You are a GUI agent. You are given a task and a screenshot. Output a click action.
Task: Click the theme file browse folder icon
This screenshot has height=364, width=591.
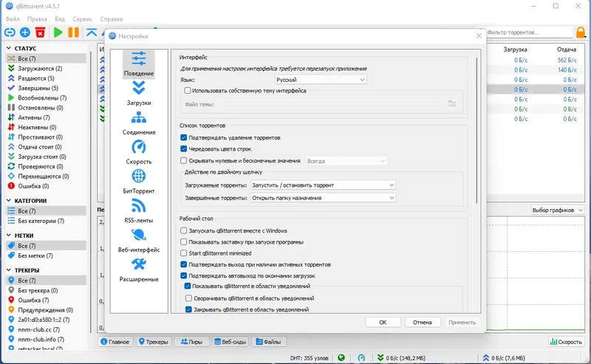pos(452,103)
